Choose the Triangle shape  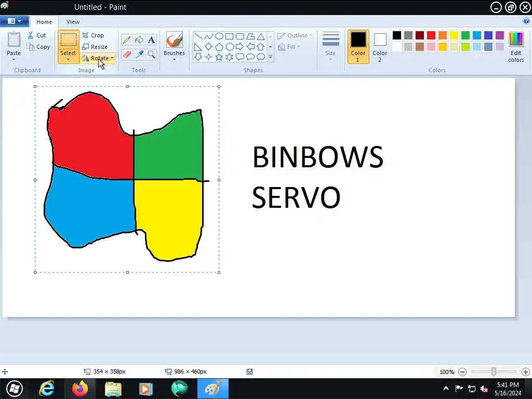[261, 36]
